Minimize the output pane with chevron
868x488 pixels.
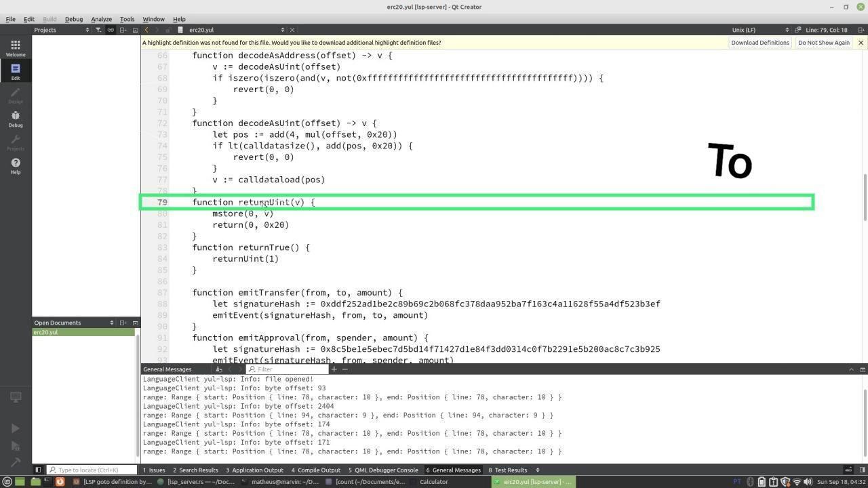tap(851, 369)
